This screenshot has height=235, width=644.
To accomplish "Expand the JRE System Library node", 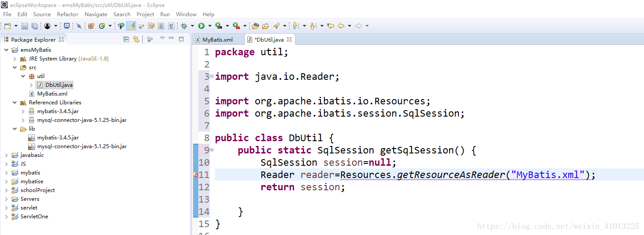I will pyautogui.click(x=15, y=59).
